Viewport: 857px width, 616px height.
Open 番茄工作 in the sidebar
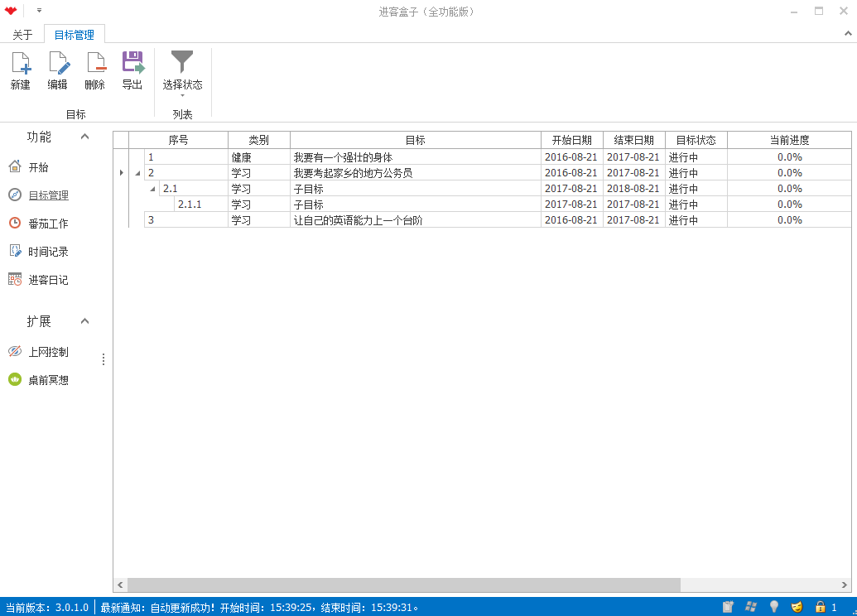[49, 224]
